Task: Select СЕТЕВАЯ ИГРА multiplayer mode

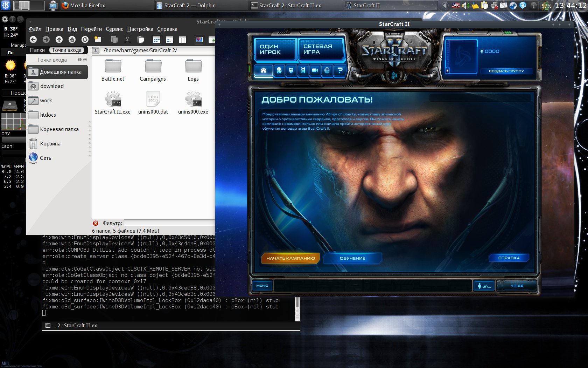Action: [321, 49]
